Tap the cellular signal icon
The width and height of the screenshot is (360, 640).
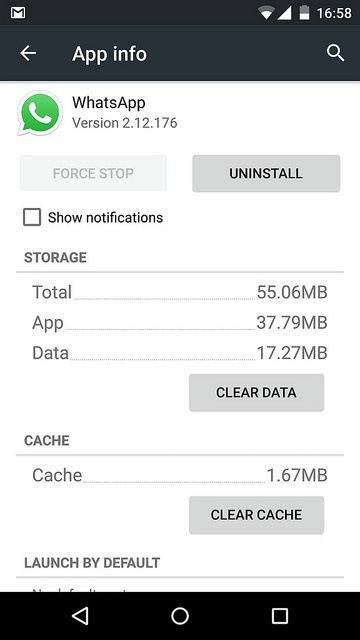pos(284,13)
